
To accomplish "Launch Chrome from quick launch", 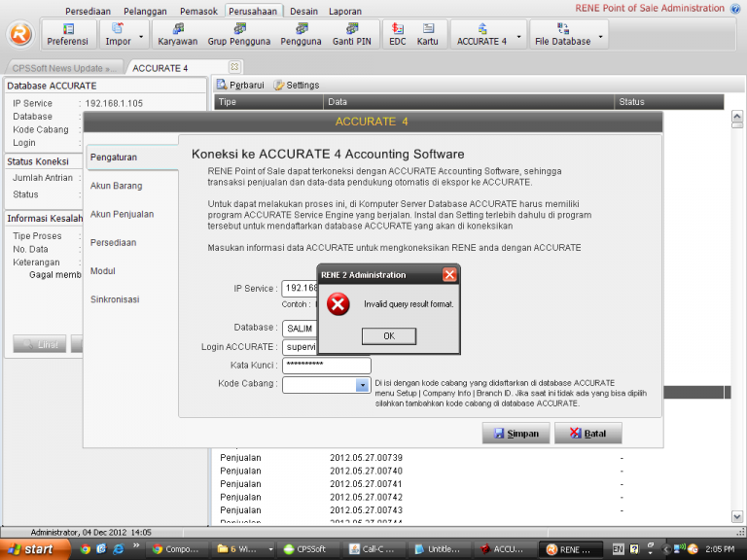I will click(86, 549).
